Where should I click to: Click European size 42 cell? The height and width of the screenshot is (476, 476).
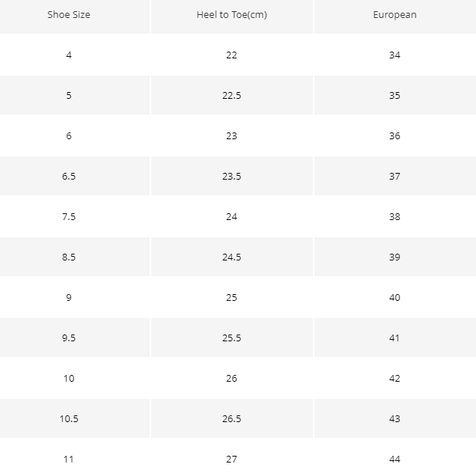[394, 378]
